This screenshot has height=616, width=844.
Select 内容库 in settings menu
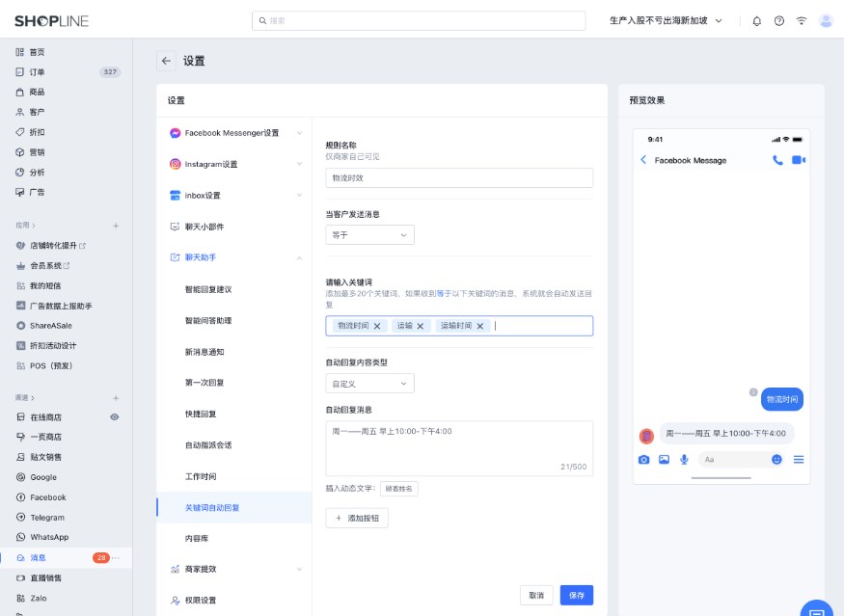point(197,539)
